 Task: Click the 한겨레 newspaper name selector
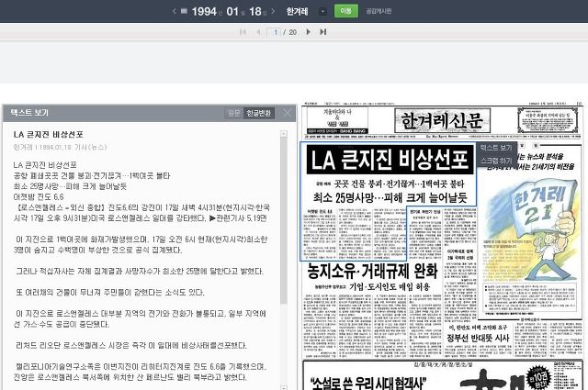click(297, 12)
